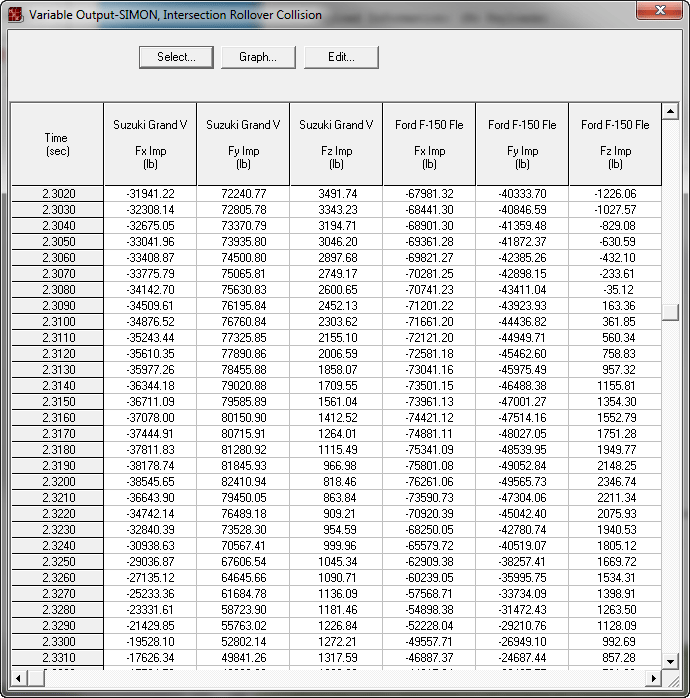Click the application icon in the title bar

[15, 15]
